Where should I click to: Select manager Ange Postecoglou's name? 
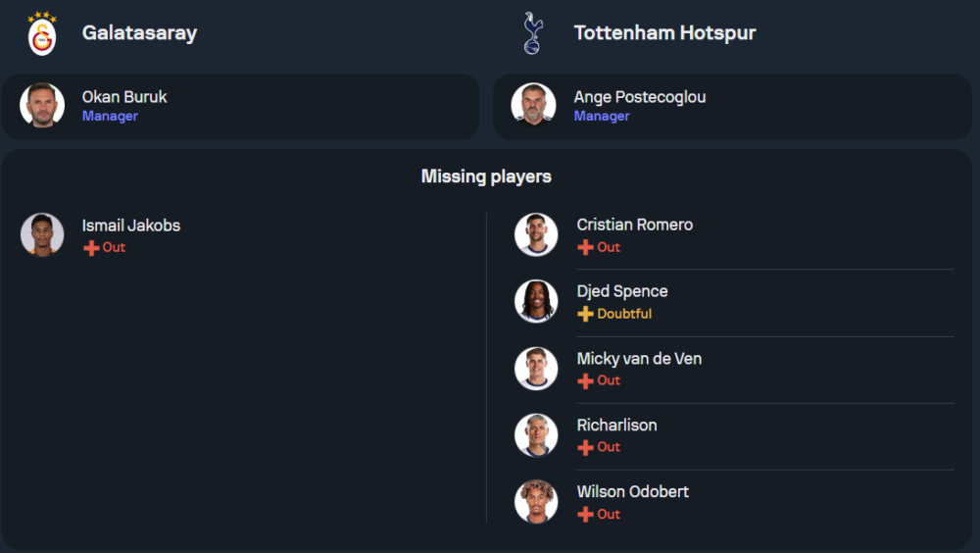(x=639, y=97)
